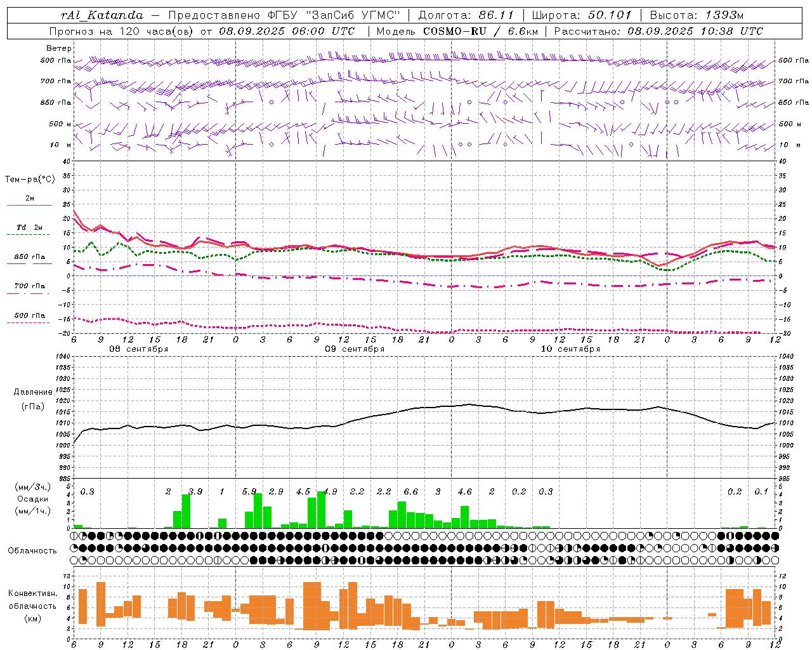Click the Давление pressure panel label

click(33, 392)
